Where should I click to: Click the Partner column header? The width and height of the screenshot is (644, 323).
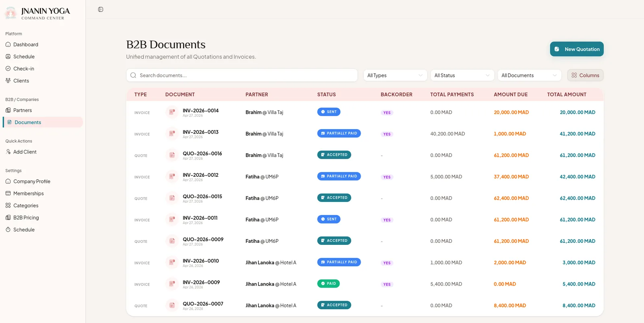(x=257, y=95)
